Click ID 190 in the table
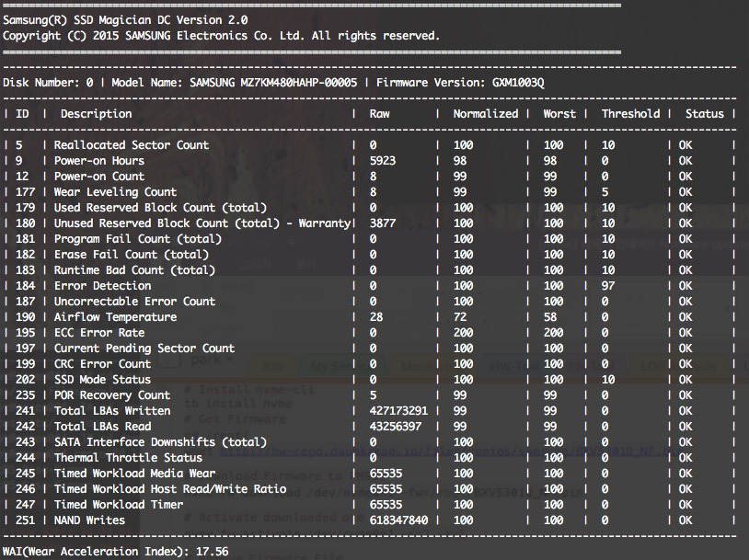Screen dimensions: 749x560 tap(26, 317)
